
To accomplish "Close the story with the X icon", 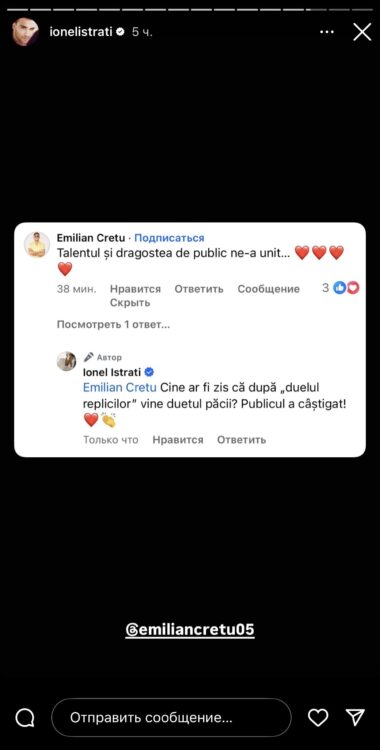I will coord(362,32).
